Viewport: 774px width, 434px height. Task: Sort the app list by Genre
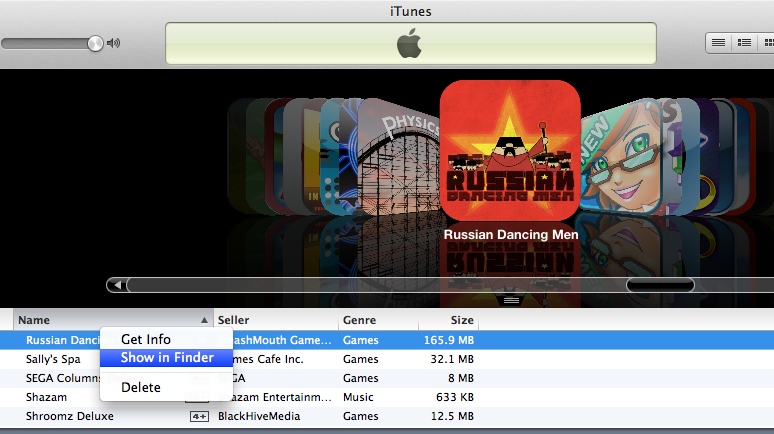coord(376,320)
